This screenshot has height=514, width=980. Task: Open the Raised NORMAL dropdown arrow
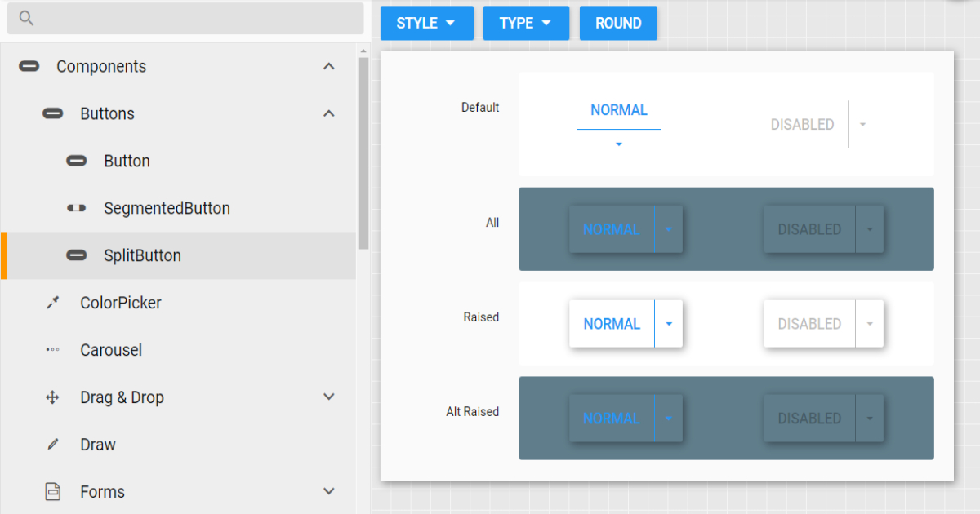[x=669, y=324]
